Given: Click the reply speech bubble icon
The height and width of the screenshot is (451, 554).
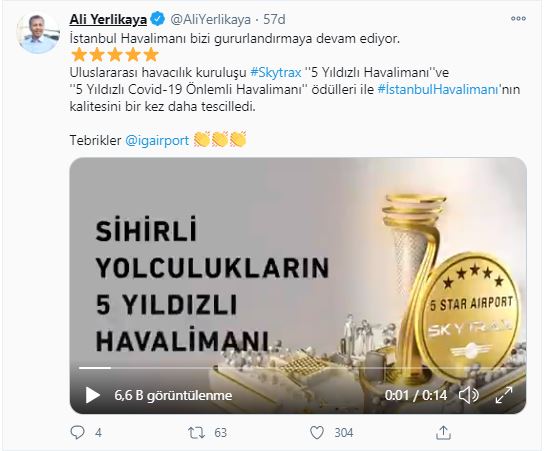Looking at the screenshot, I should [77, 432].
